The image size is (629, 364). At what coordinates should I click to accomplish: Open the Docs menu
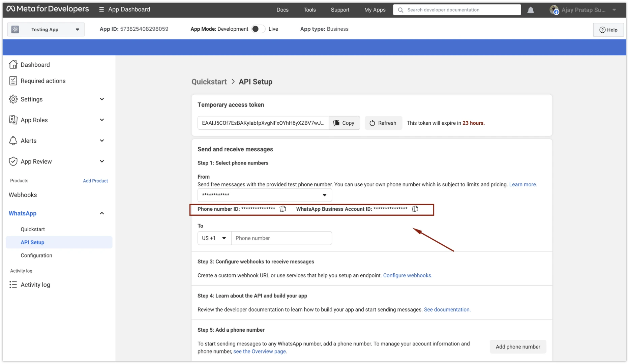tap(282, 10)
